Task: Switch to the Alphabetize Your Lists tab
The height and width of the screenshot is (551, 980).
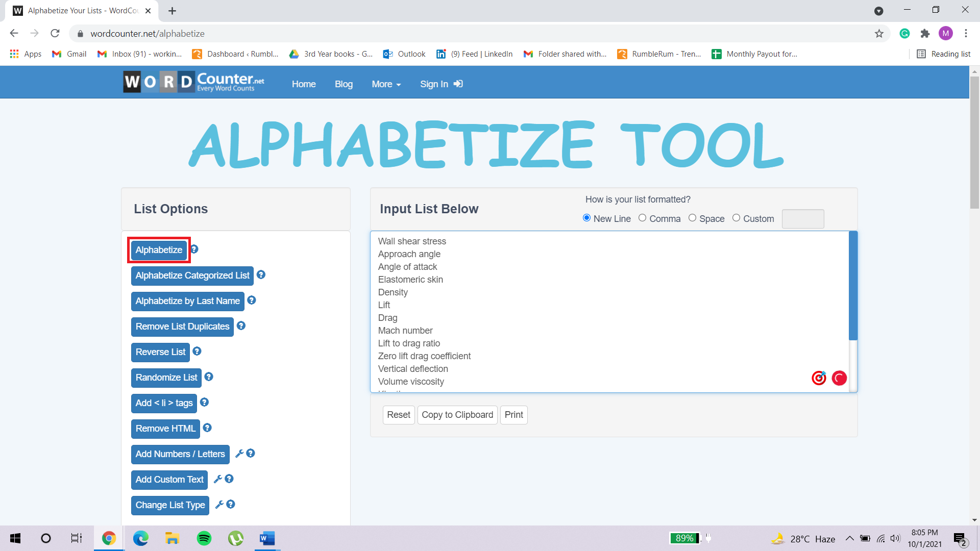Action: pos(82,11)
